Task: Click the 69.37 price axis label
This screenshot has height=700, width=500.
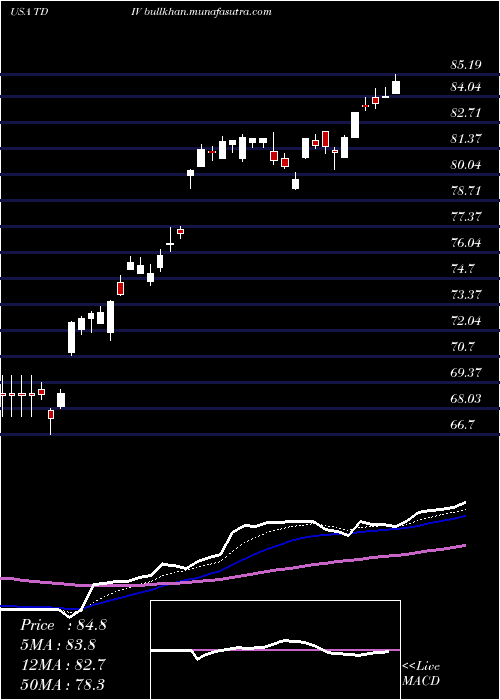Action: coord(466,373)
